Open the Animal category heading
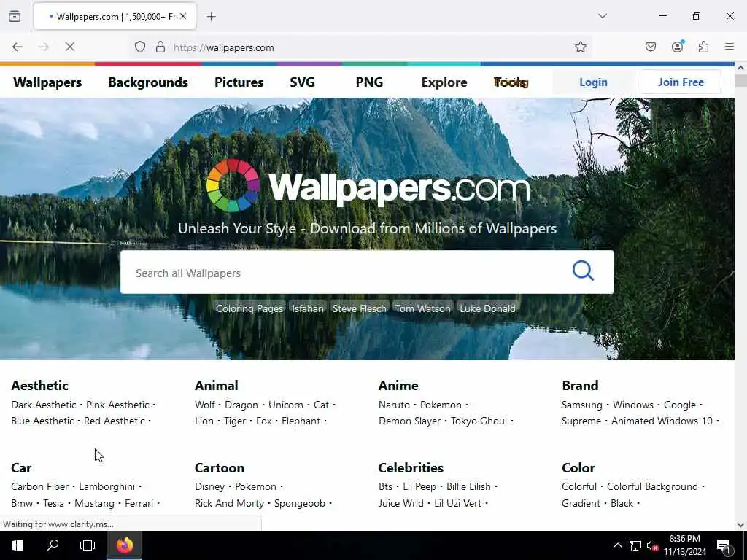 click(216, 385)
